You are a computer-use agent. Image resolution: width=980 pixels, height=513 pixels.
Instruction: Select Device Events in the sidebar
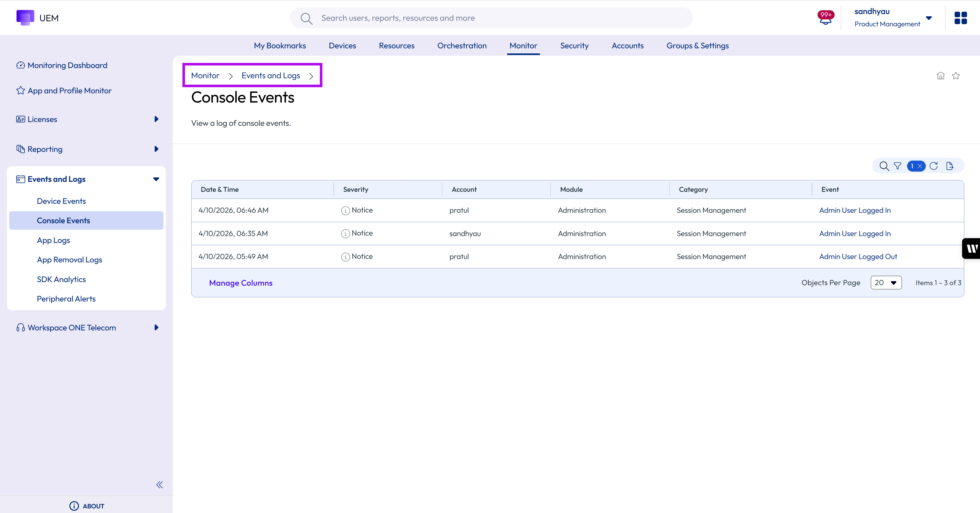coord(61,201)
